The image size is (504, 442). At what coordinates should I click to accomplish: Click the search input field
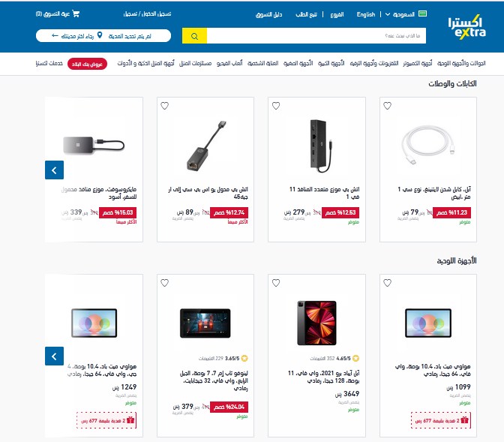pyautogui.click(x=316, y=36)
